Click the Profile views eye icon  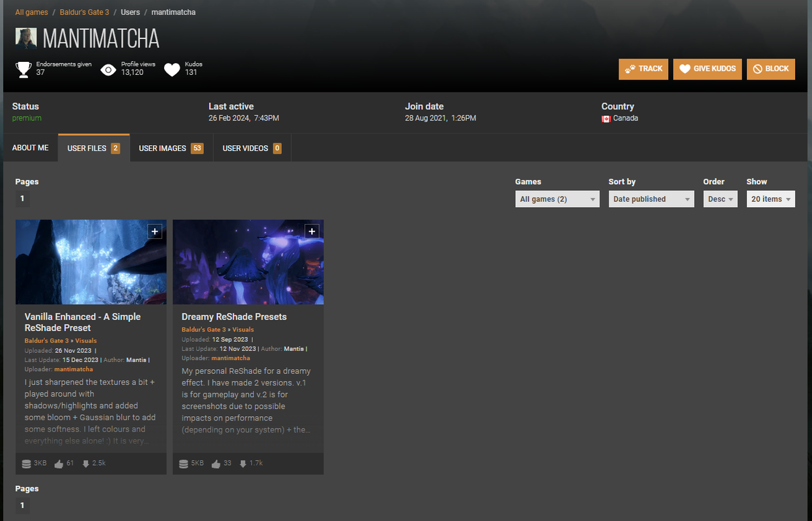pos(109,69)
